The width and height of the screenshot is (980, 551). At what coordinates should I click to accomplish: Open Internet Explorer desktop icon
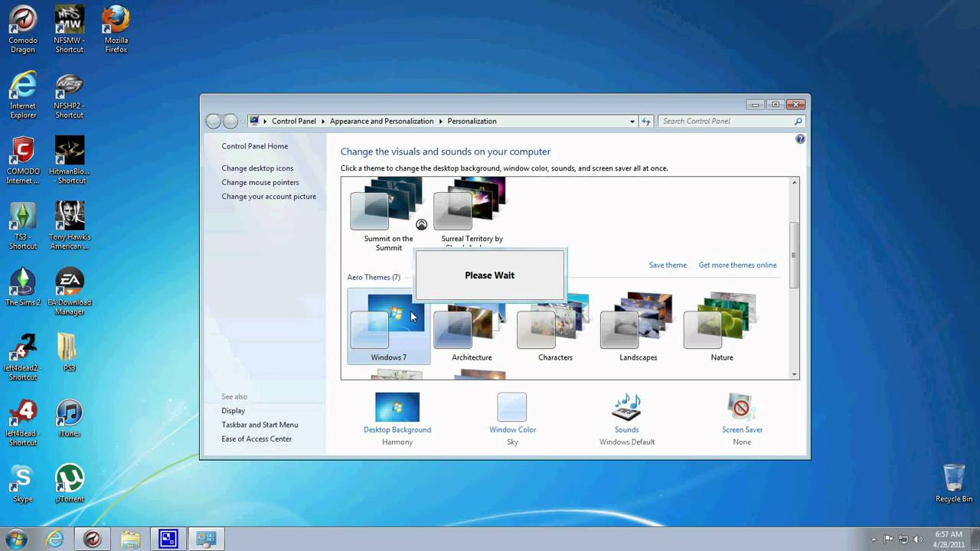coord(23,96)
